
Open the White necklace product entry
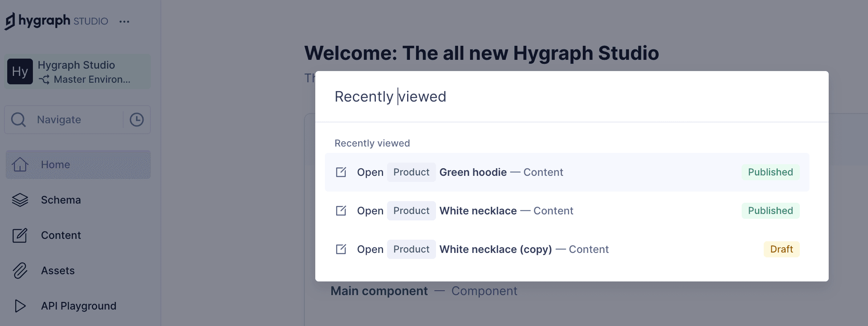(x=478, y=211)
